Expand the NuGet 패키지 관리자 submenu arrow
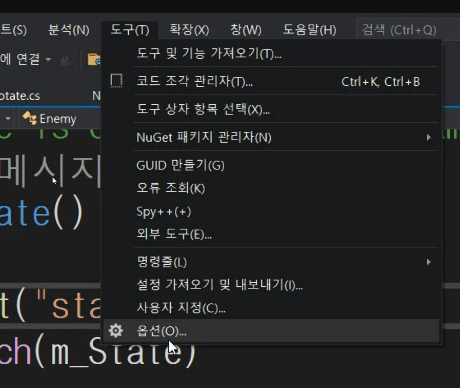This screenshot has width=460, height=388. (429, 137)
